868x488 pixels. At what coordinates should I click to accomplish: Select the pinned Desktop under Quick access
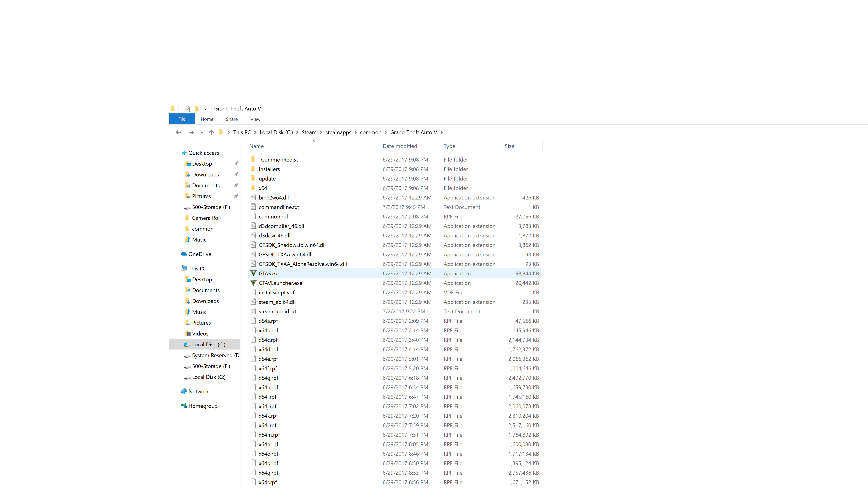[202, 164]
